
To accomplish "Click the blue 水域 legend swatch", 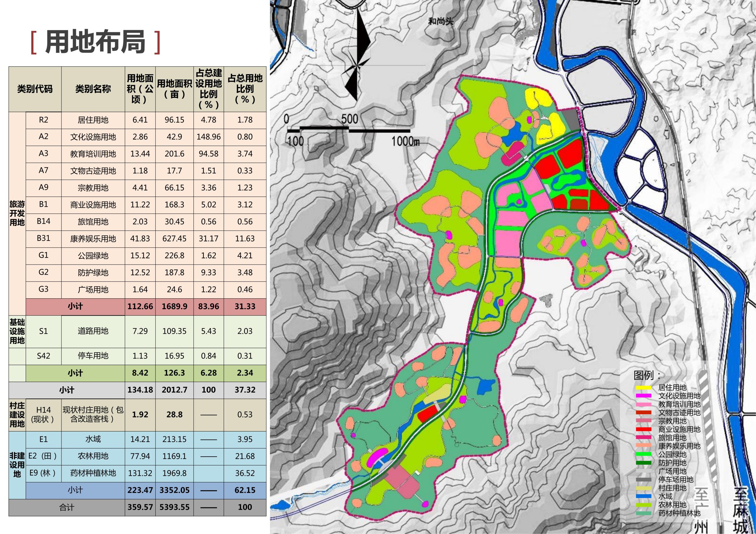I will pyautogui.click(x=643, y=496).
